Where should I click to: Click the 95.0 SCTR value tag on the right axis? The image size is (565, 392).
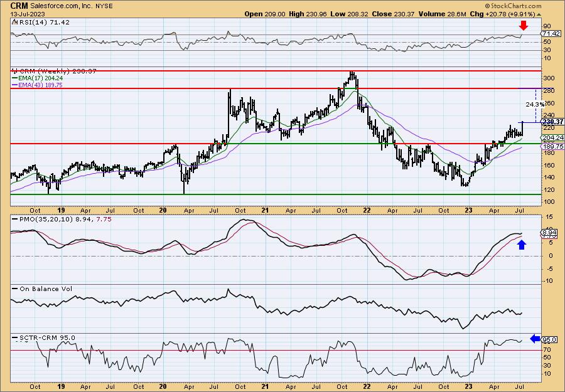tap(550, 339)
